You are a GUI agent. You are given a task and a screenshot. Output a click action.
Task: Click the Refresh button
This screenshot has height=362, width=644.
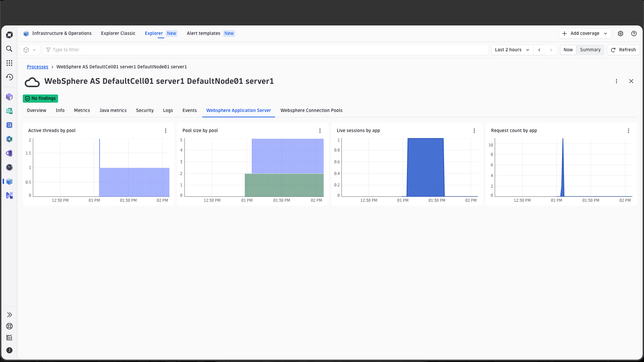coord(624,50)
